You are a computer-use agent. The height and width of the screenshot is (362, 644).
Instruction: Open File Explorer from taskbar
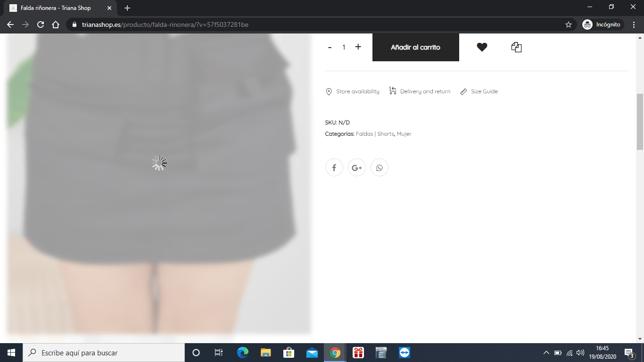pos(266,353)
